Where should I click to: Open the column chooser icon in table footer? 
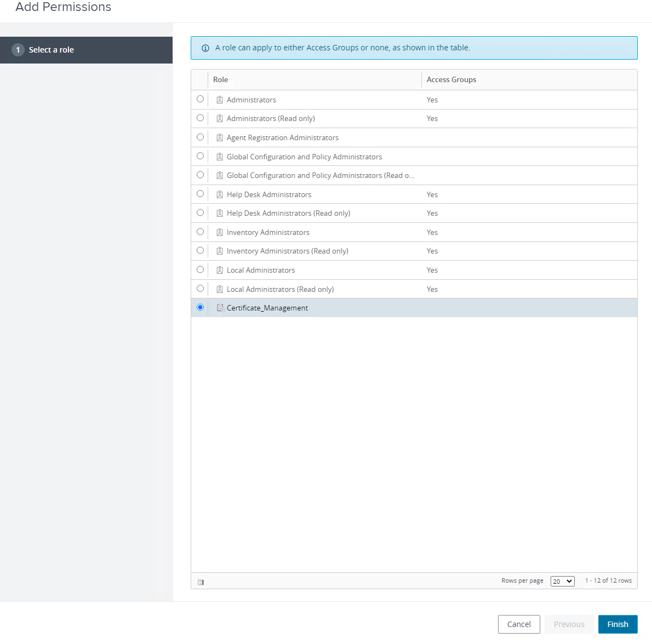point(201,582)
